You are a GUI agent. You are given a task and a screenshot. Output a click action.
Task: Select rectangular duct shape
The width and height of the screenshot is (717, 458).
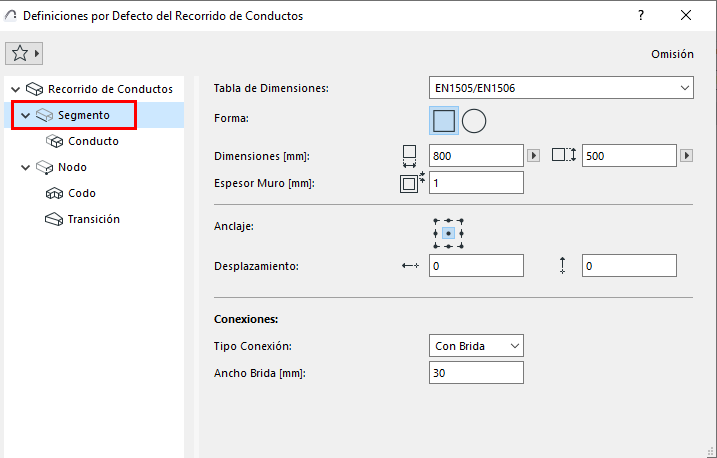[445, 121]
